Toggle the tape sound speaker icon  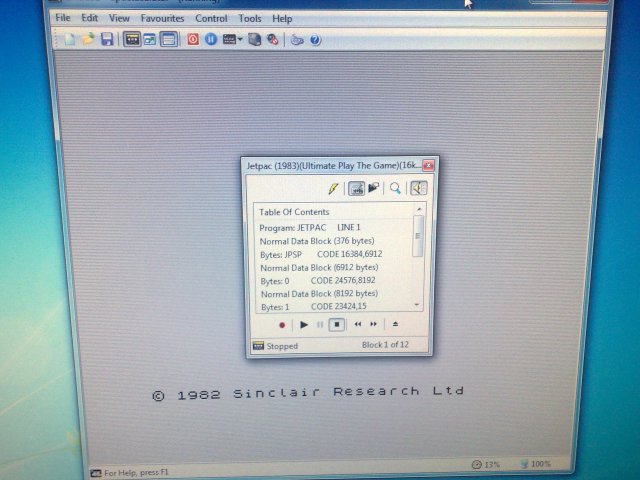coord(418,188)
